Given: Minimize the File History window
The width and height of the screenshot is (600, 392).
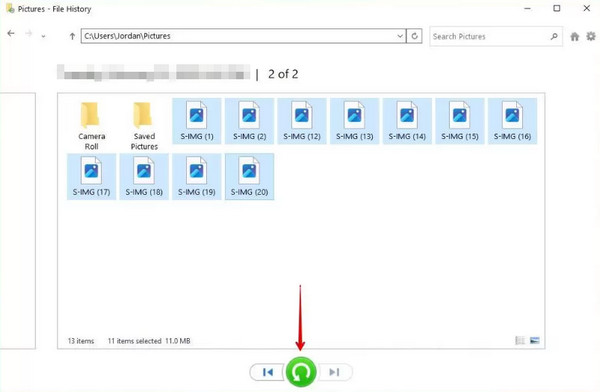Looking at the screenshot, I should point(527,8).
